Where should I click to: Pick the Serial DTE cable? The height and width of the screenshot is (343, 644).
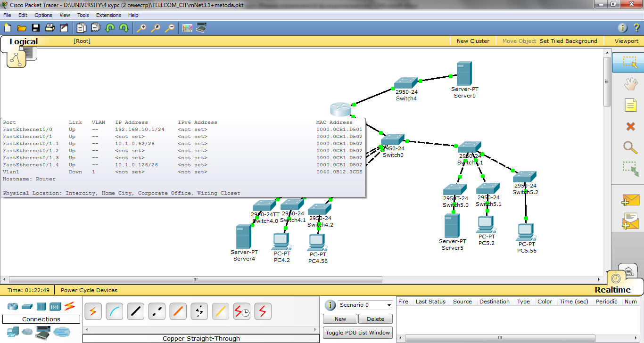(263, 311)
